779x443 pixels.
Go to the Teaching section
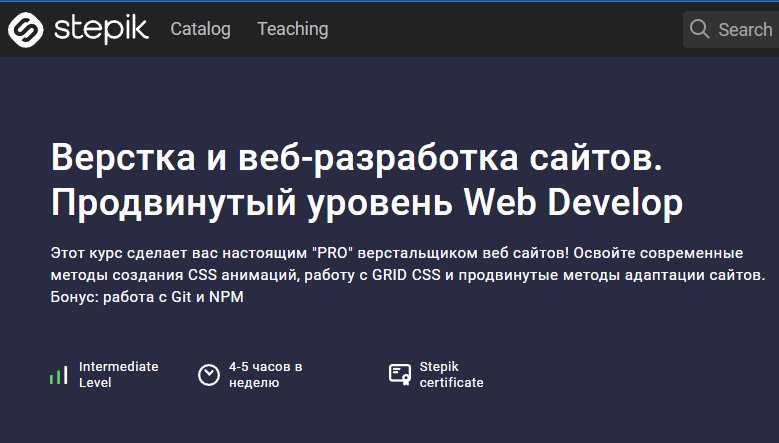[x=292, y=29]
